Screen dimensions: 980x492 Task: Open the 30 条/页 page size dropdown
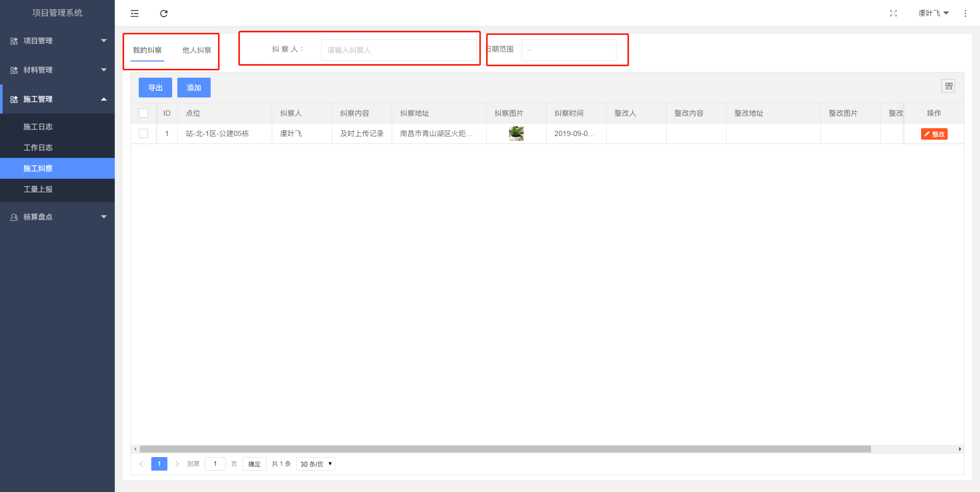coord(316,464)
